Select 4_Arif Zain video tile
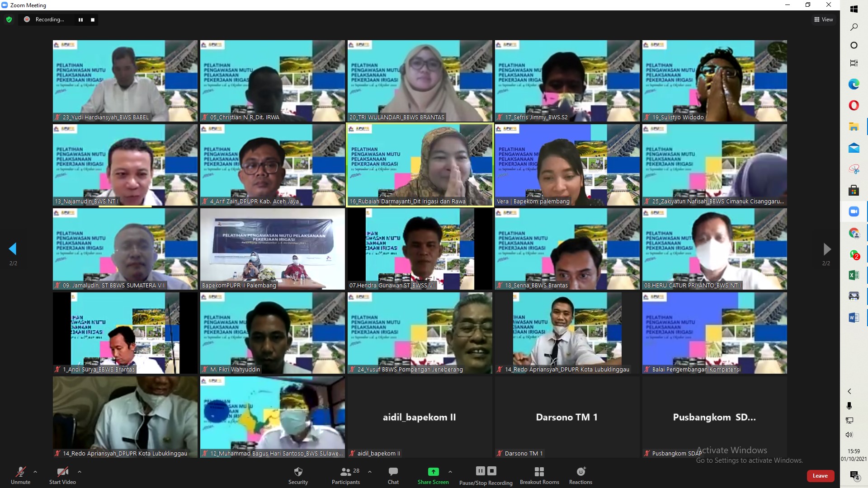Image resolution: width=868 pixels, height=488 pixels. (x=273, y=165)
